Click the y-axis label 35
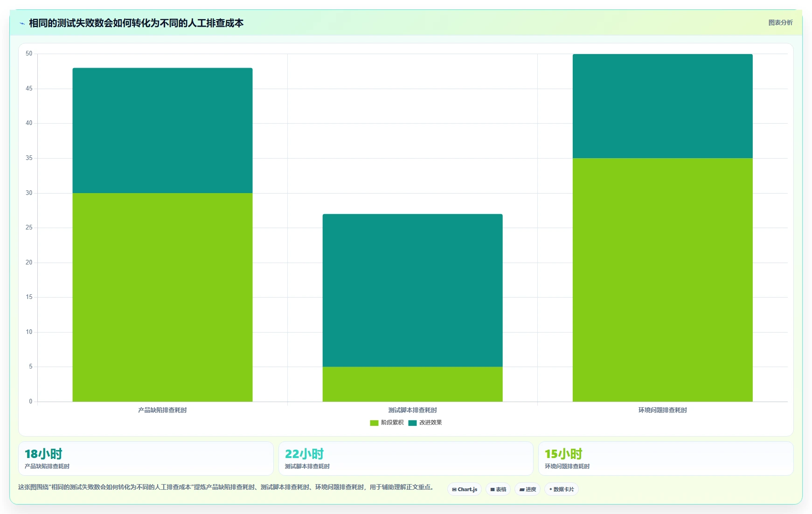Screen dimensions: 812x514 click(29, 158)
